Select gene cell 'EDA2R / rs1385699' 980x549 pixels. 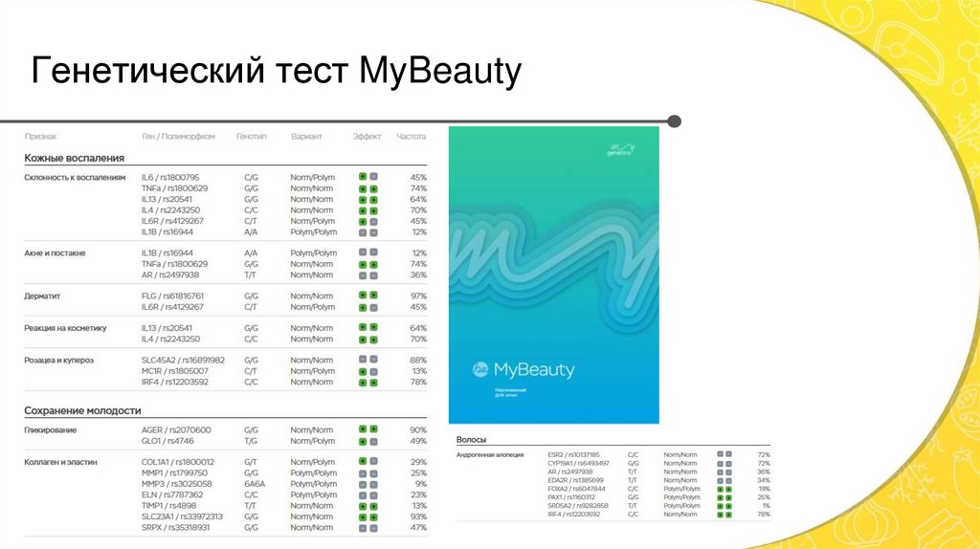[575, 480]
